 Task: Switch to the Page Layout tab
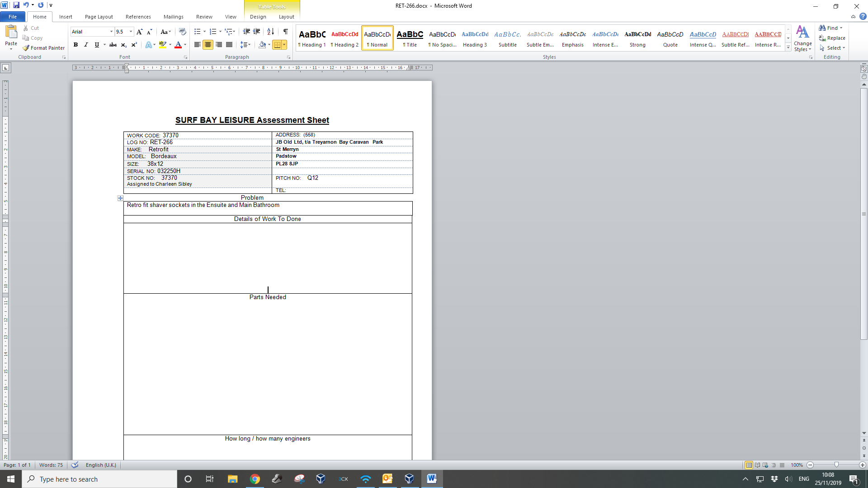coord(99,17)
